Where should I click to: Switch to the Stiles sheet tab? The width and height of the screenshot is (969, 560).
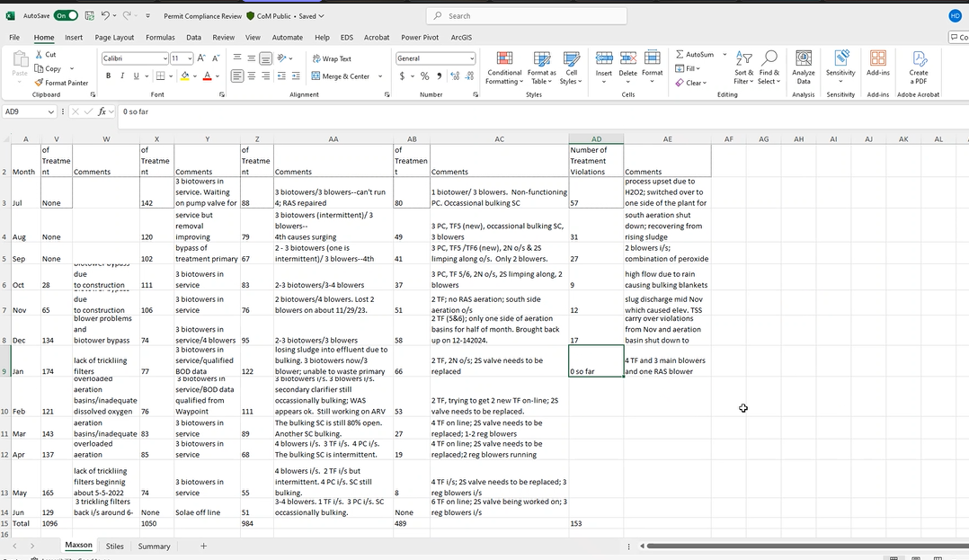click(x=114, y=546)
